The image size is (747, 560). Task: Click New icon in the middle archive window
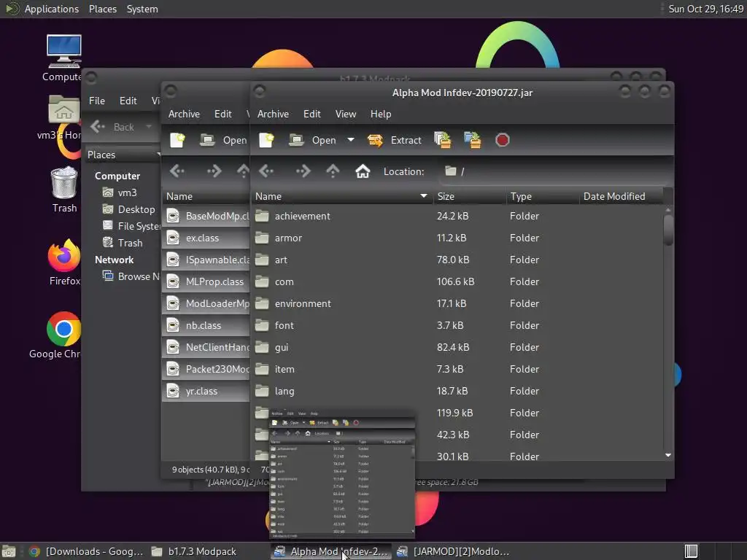[177, 140]
